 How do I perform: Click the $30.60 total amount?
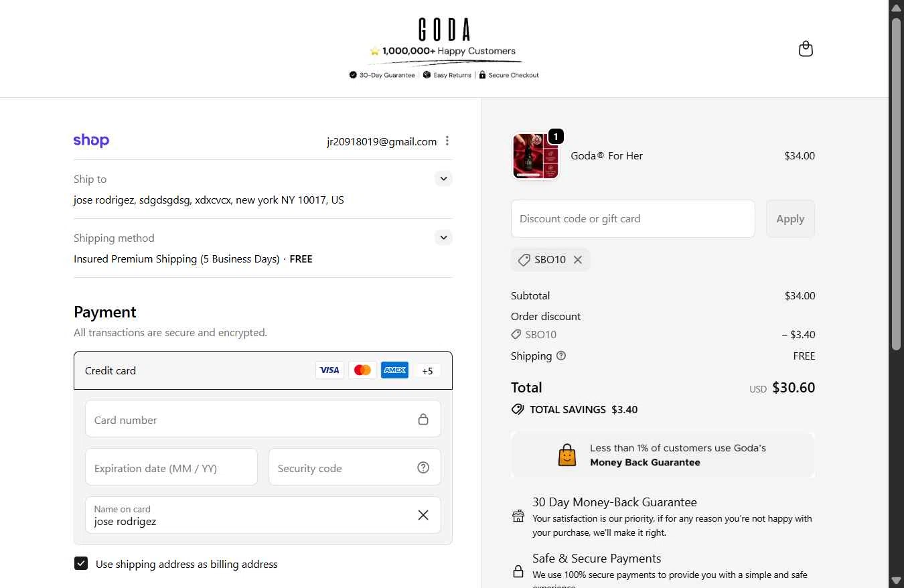pos(794,387)
